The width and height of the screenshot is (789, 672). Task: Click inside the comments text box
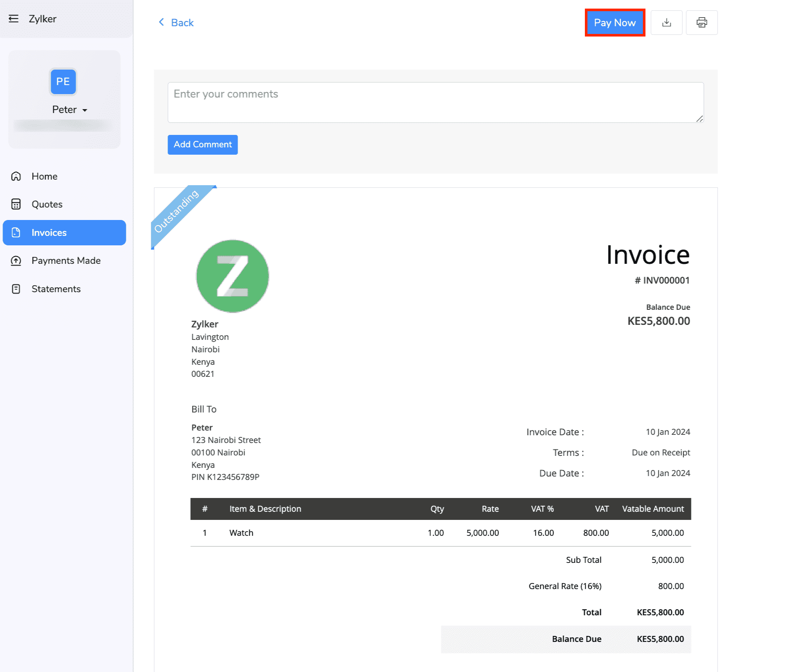435,102
